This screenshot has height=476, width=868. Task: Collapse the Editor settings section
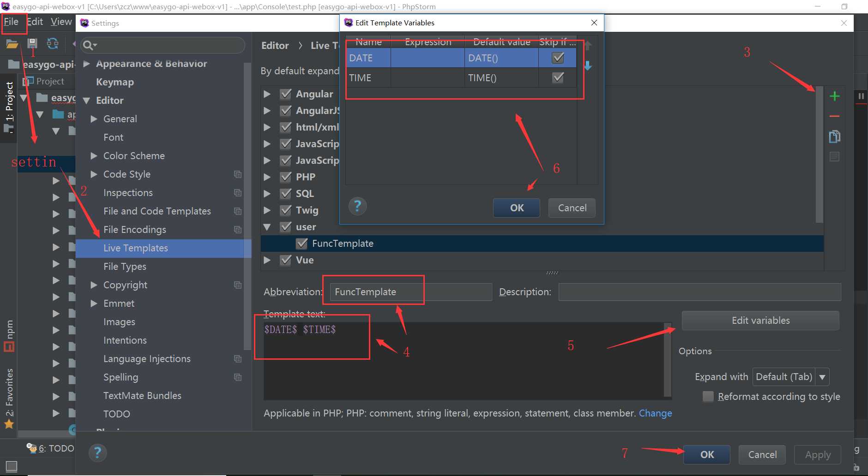click(x=86, y=101)
